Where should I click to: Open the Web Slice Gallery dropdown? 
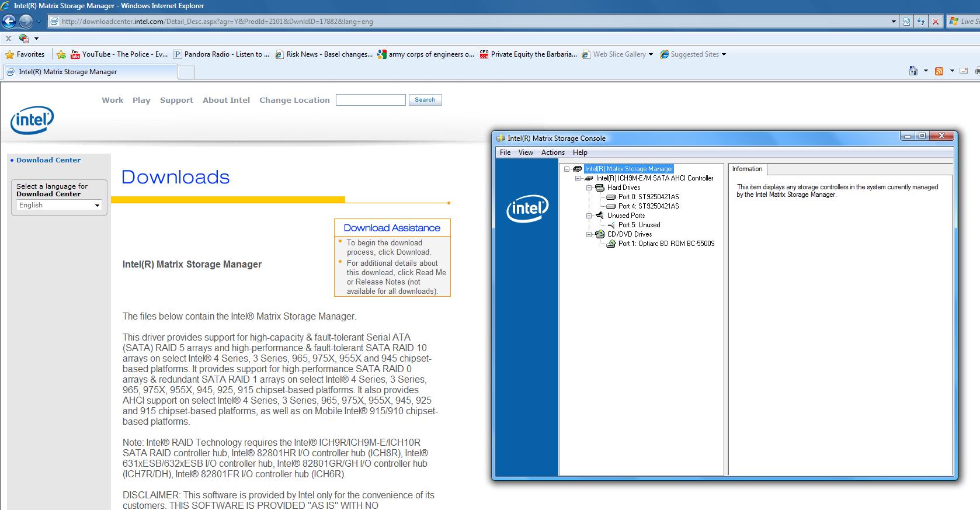coord(651,54)
